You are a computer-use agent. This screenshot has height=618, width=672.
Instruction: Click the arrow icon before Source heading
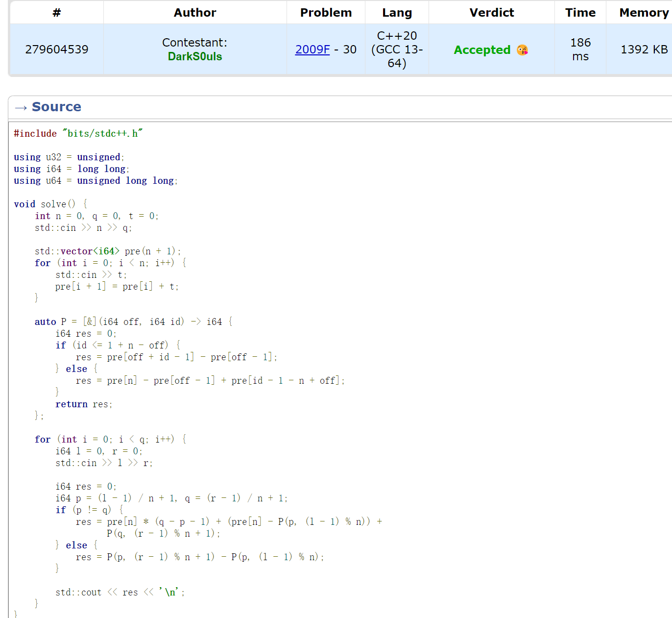[21, 107]
